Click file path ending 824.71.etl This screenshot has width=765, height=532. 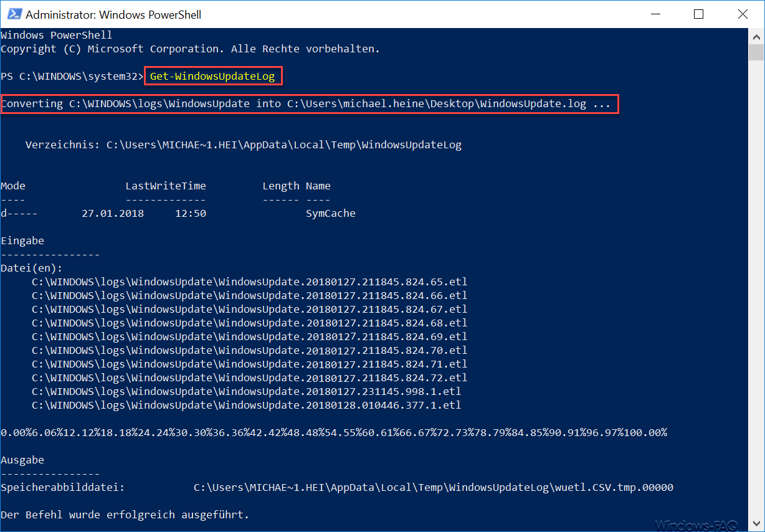pos(250,364)
